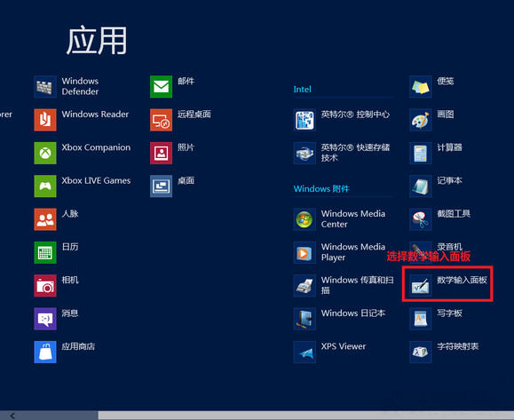Launch Windows Media Player icon
This screenshot has height=420, width=514.
[x=304, y=252]
